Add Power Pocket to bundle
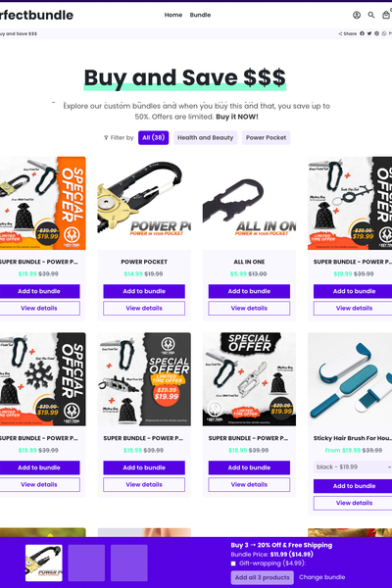 pyautogui.click(x=144, y=291)
